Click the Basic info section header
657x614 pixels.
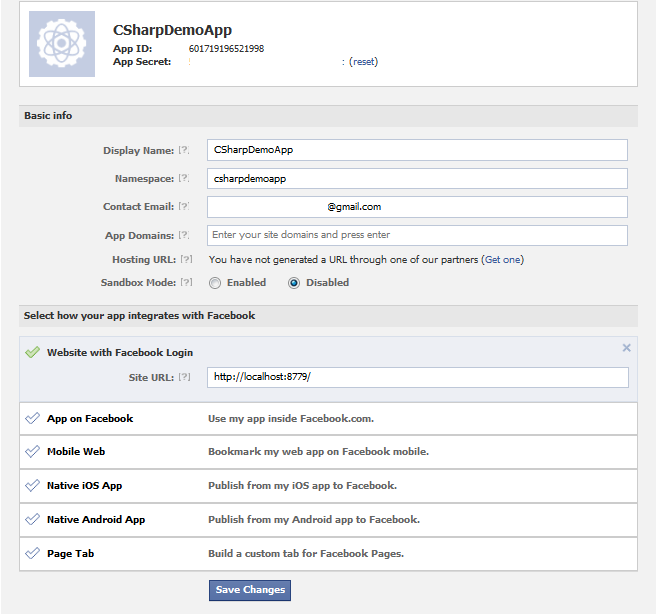click(x=328, y=116)
